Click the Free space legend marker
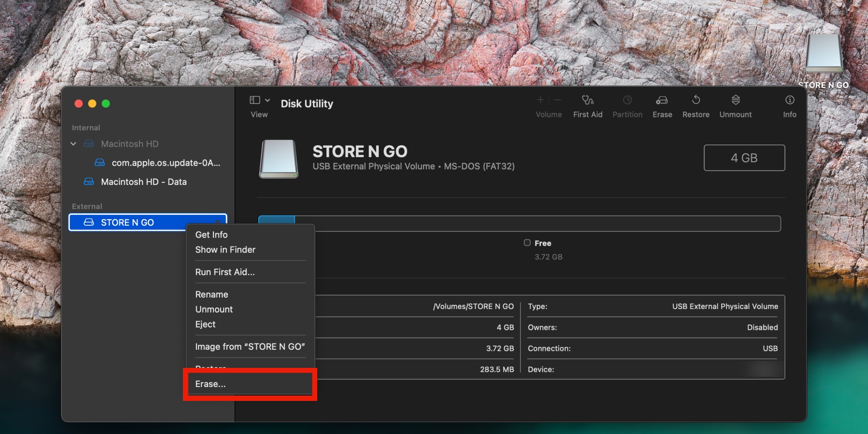The image size is (868, 434). pyautogui.click(x=527, y=243)
